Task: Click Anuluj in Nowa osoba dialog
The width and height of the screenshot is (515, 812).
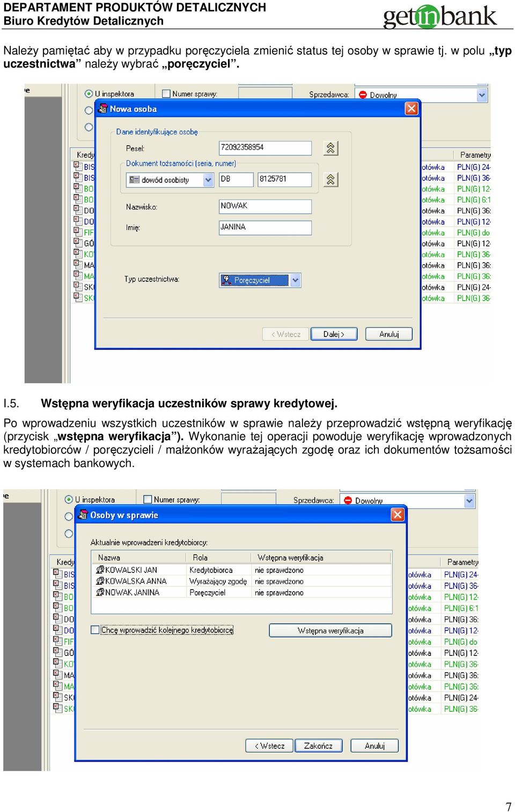Action: click(x=389, y=334)
